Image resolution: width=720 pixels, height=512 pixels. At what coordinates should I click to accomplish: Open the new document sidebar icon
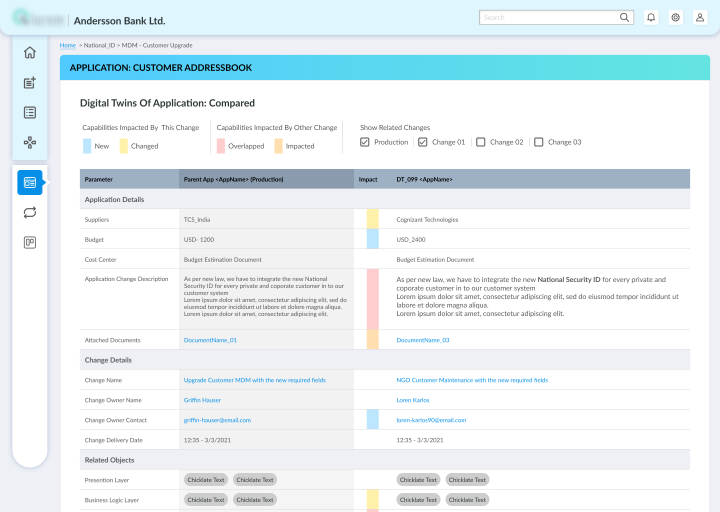point(30,83)
